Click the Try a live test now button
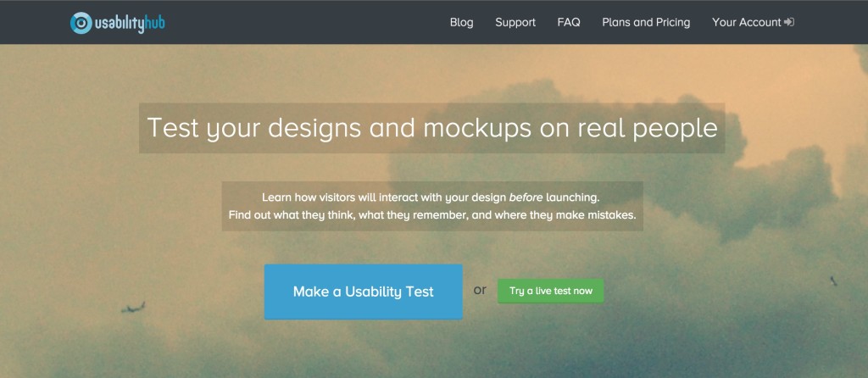The image size is (868, 378). tap(551, 291)
